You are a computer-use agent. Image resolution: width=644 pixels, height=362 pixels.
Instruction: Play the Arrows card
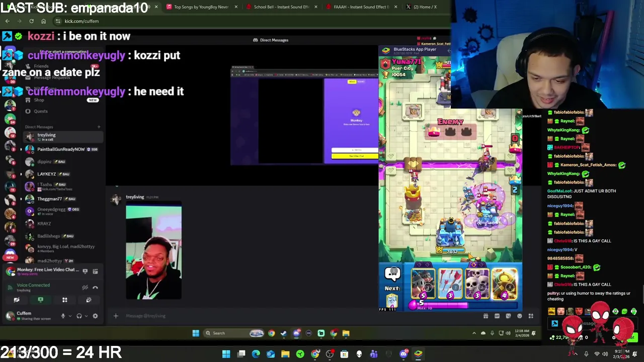click(450, 284)
